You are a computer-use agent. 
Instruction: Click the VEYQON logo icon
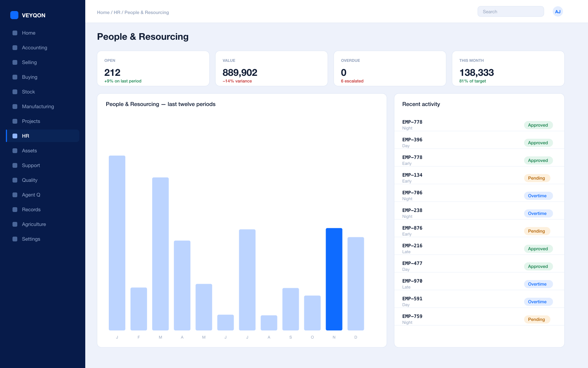[x=14, y=15]
